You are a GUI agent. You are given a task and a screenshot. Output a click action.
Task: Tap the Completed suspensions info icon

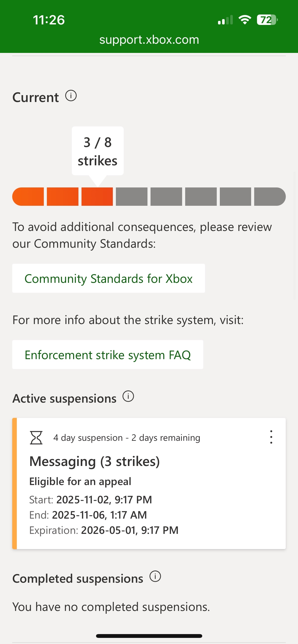[155, 576]
